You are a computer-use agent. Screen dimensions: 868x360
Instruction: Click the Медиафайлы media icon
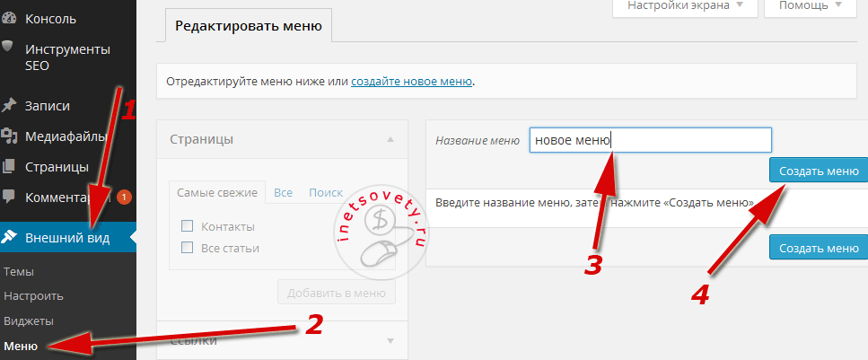pos(8,136)
